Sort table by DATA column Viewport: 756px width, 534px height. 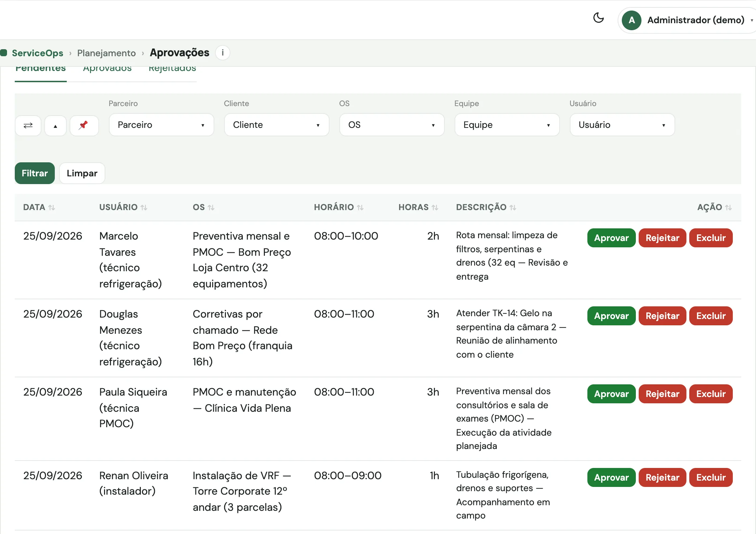point(39,207)
